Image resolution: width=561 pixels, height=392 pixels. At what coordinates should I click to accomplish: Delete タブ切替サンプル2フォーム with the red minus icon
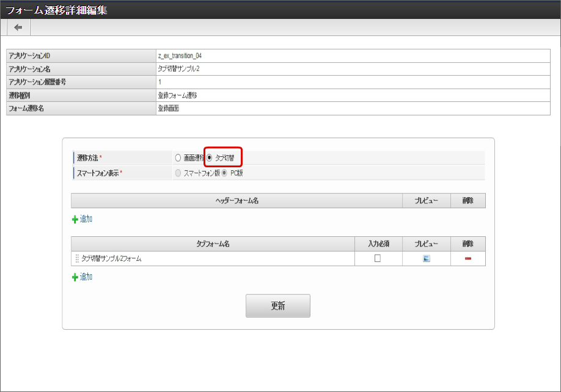pyautogui.click(x=468, y=258)
